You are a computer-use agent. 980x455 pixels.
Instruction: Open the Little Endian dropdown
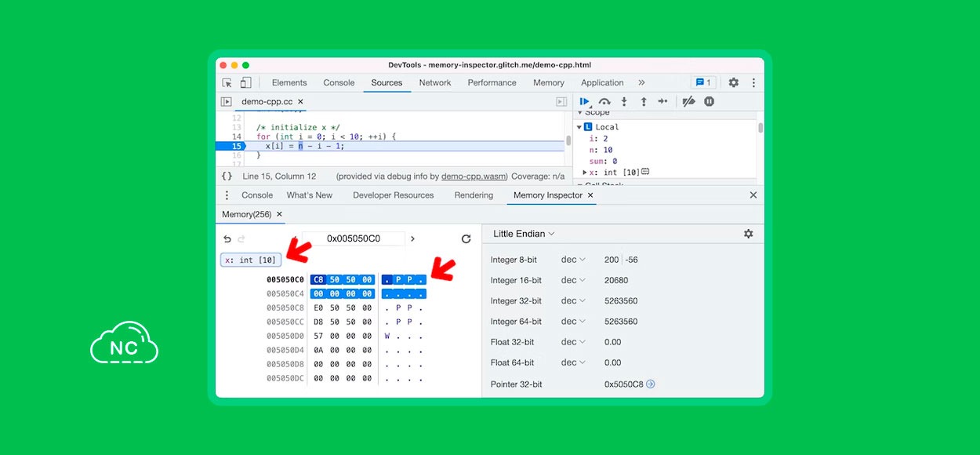(524, 234)
